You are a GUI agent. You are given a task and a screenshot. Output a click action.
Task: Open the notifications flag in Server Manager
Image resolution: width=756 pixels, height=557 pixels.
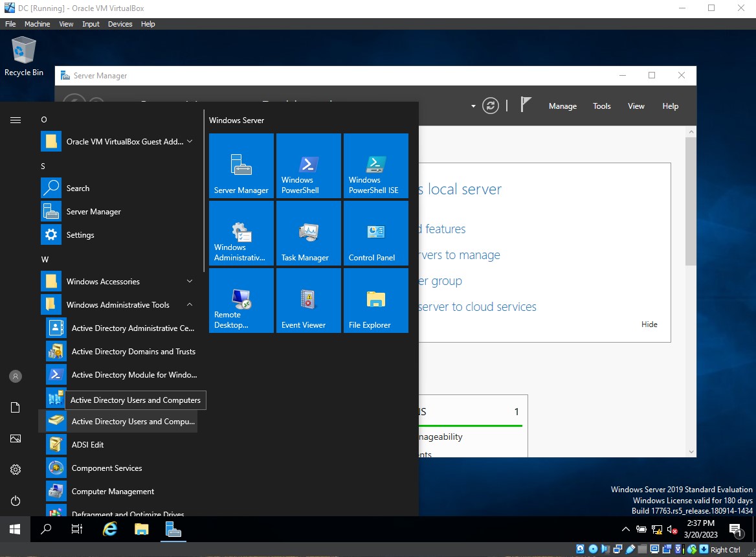coord(526,105)
